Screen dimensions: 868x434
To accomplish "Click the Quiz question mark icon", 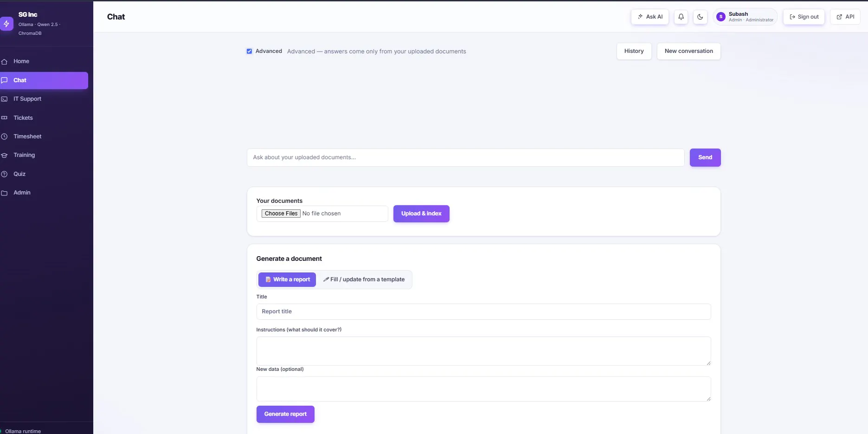I will click(4, 174).
